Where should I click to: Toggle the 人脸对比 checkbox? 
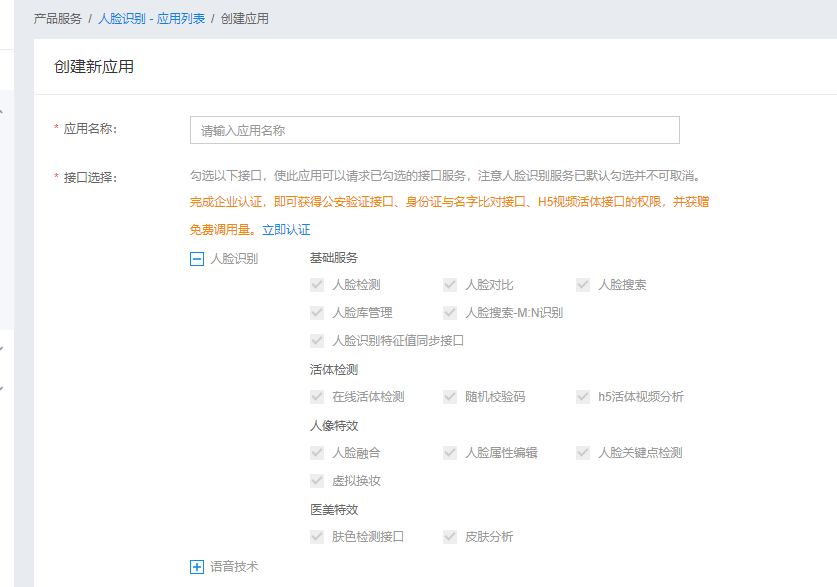[449, 284]
